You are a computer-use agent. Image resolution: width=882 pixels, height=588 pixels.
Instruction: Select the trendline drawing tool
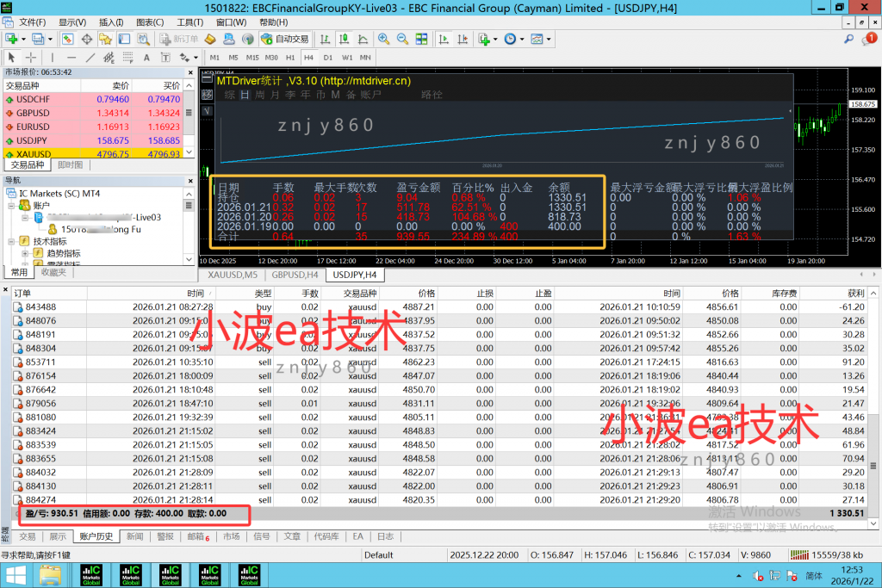click(x=90, y=58)
